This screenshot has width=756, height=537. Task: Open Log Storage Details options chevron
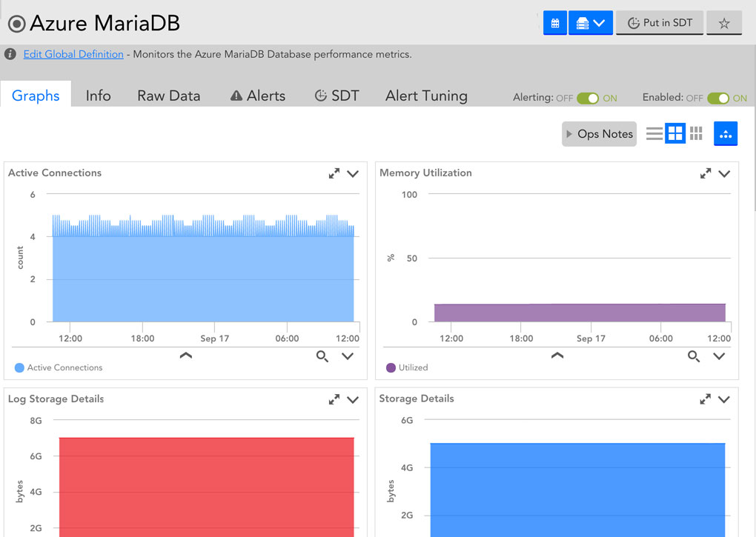tap(353, 400)
